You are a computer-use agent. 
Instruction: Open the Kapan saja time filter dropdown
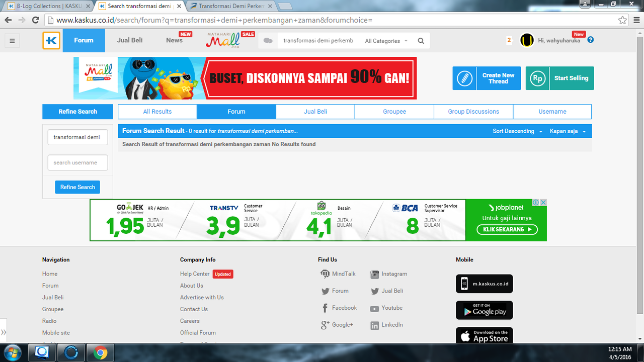pyautogui.click(x=568, y=131)
